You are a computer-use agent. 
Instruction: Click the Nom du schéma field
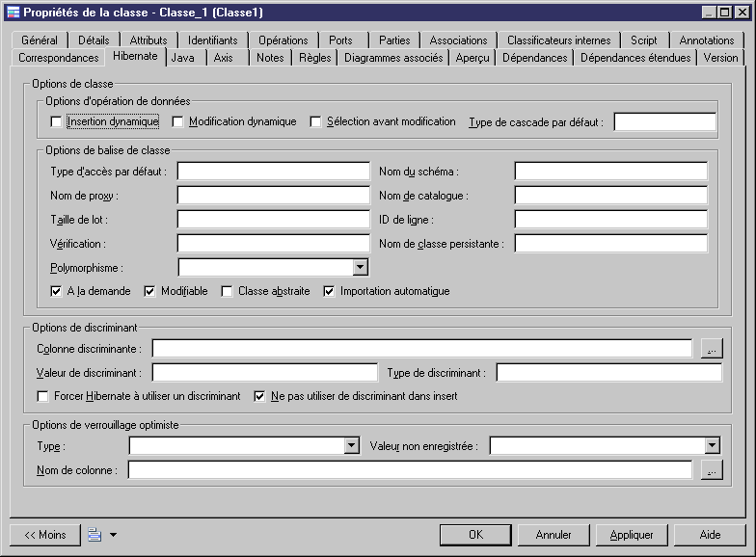611,172
